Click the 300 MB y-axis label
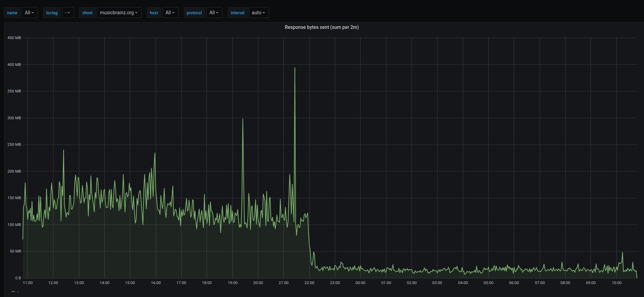 coord(14,118)
